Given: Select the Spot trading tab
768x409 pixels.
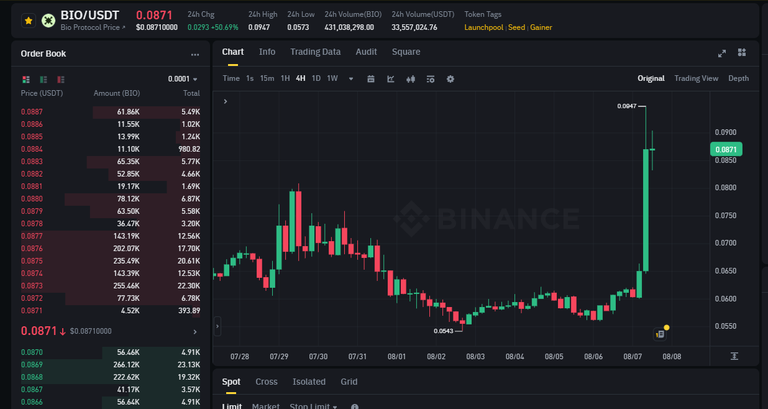Looking at the screenshot, I should tap(231, 382).
